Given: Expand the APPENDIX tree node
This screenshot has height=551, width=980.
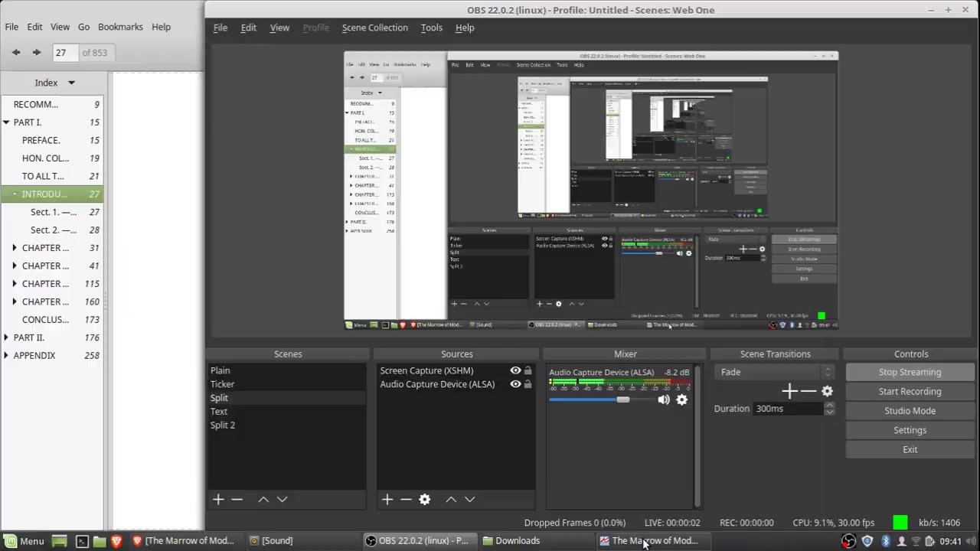Looking at the screenshot, I should (x=6, y=355).
